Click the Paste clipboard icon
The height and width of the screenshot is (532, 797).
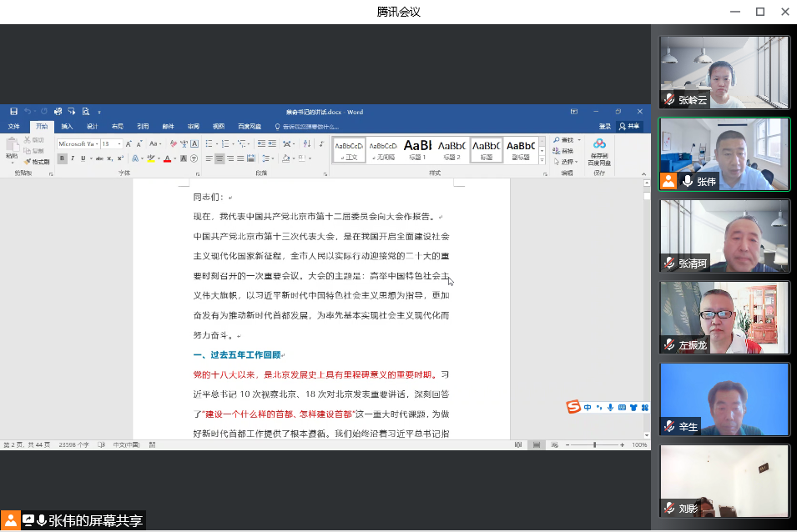[x=12, y=147]
